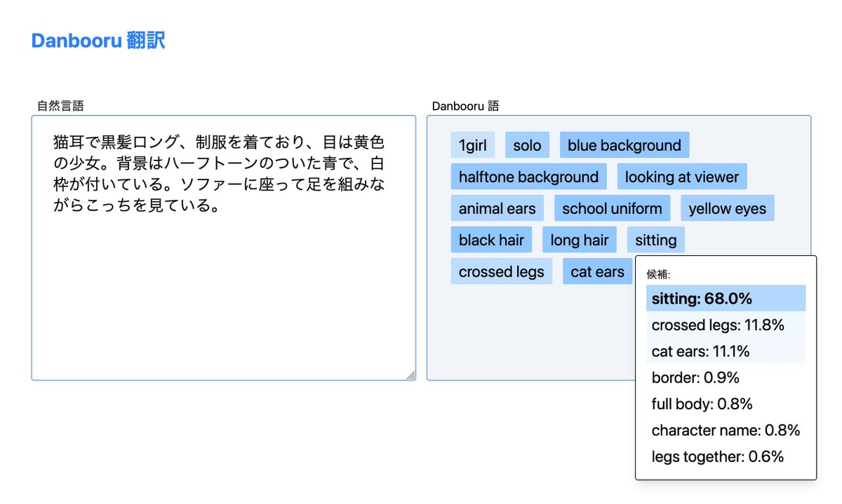Click the Danbooru 翻訳 title link
Screen dimensions: 842x504
point(98,41)
